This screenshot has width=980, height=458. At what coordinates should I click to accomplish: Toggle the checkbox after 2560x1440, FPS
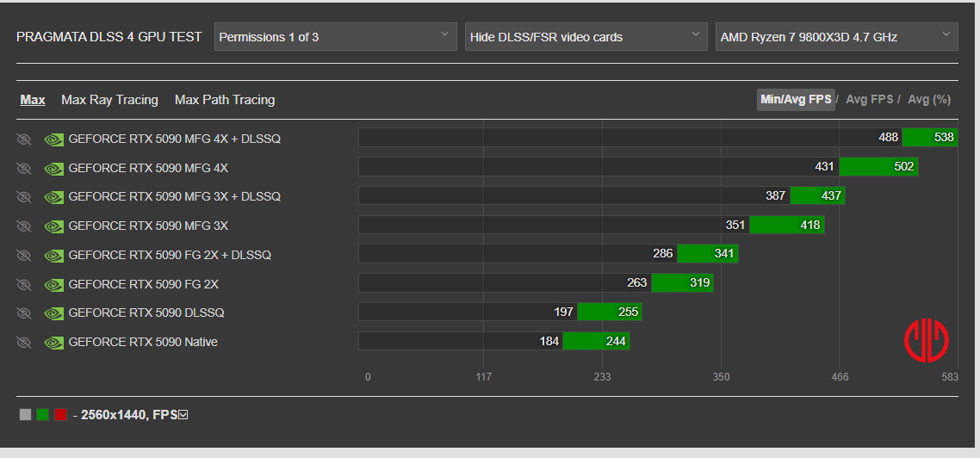(x=183, y=414)
